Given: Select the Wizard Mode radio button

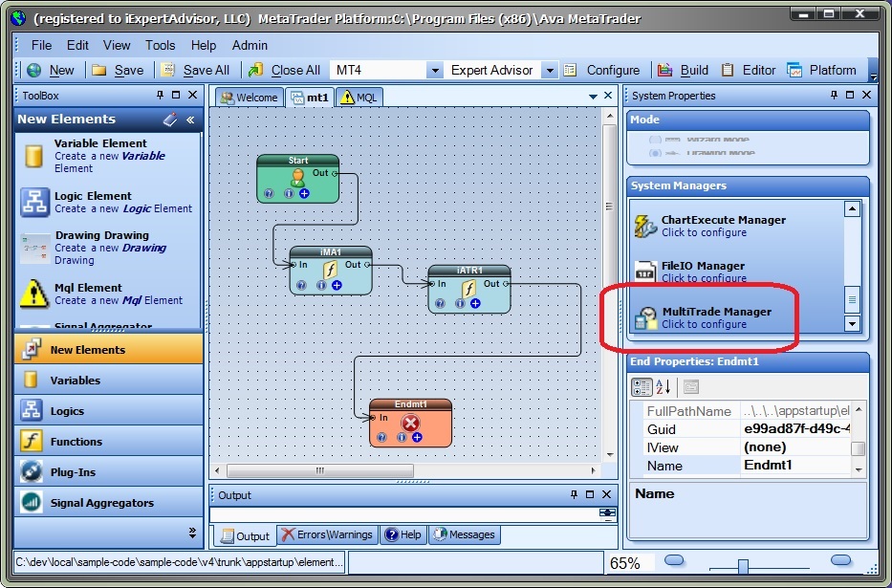Looking at the screenshot, I should tap(655, 140).
